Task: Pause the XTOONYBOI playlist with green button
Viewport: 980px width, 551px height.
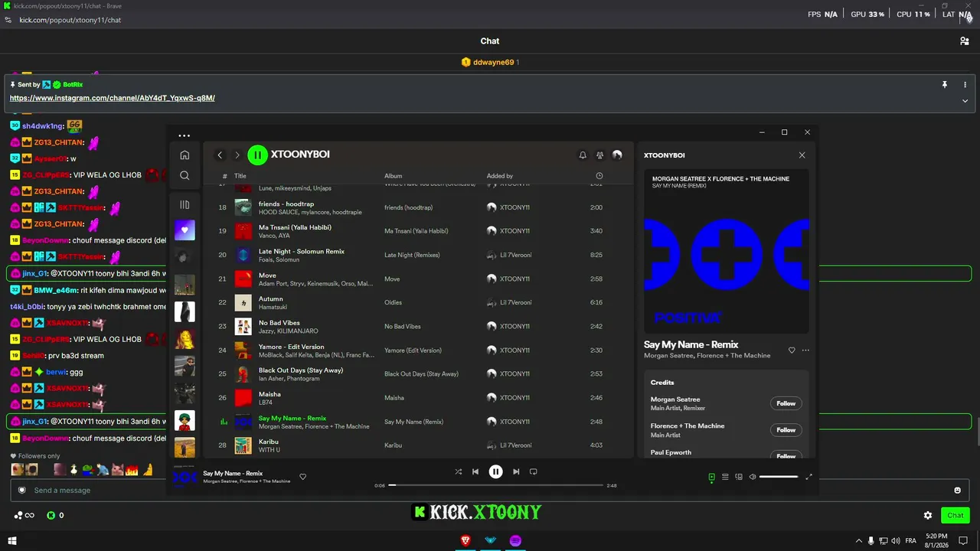Action: click(257, 155)
